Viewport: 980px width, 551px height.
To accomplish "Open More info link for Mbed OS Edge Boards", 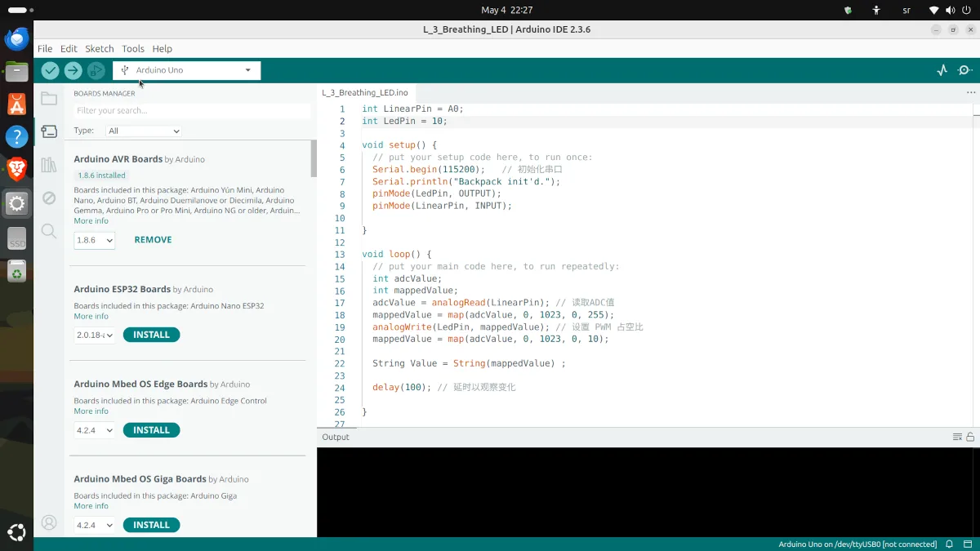I will coord(91,411).
